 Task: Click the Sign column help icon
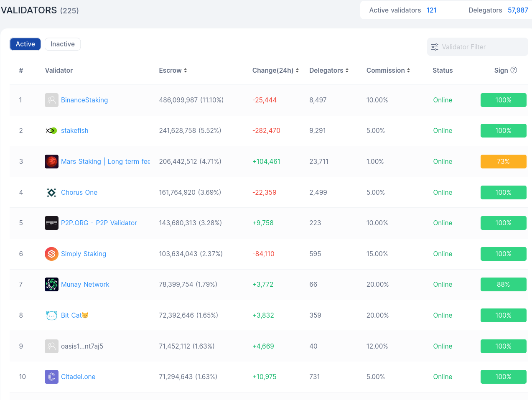(514, 70)
